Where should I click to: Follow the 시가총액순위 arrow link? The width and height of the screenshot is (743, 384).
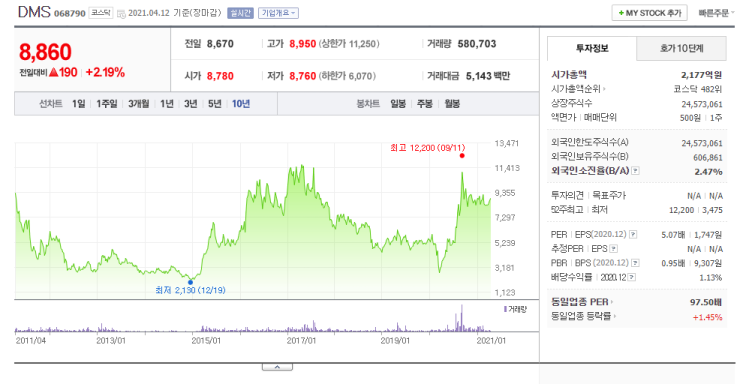pyautogui.click(x=579, y=89)
